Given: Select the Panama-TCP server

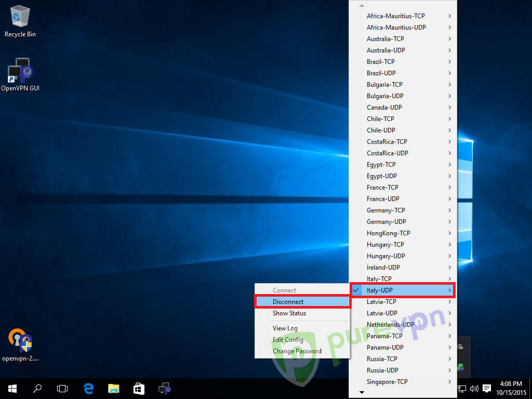Looking at the screenshot, I should [403, 336].
